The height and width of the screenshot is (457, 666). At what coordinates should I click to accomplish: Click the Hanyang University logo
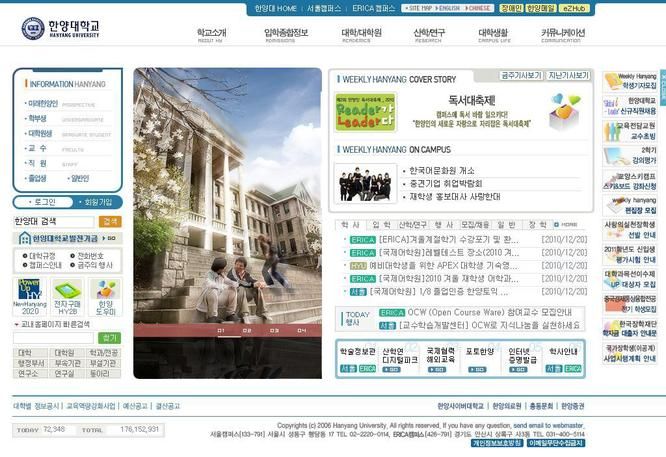[x=60, y=28]
